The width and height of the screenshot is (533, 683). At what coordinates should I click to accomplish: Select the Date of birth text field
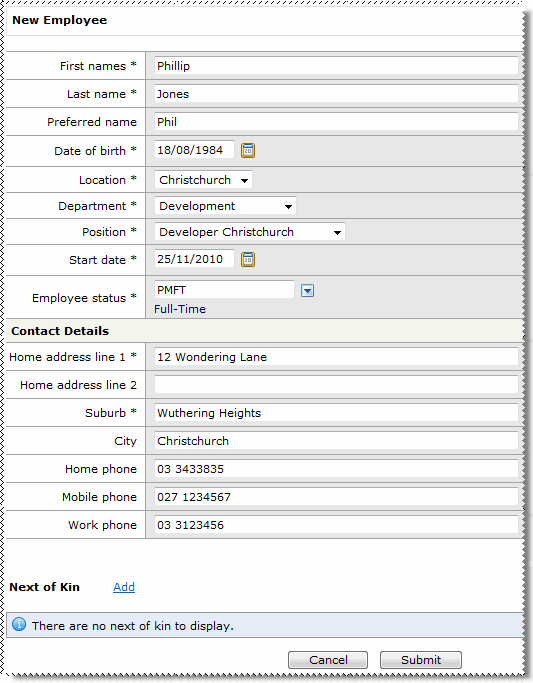point(194,150)
